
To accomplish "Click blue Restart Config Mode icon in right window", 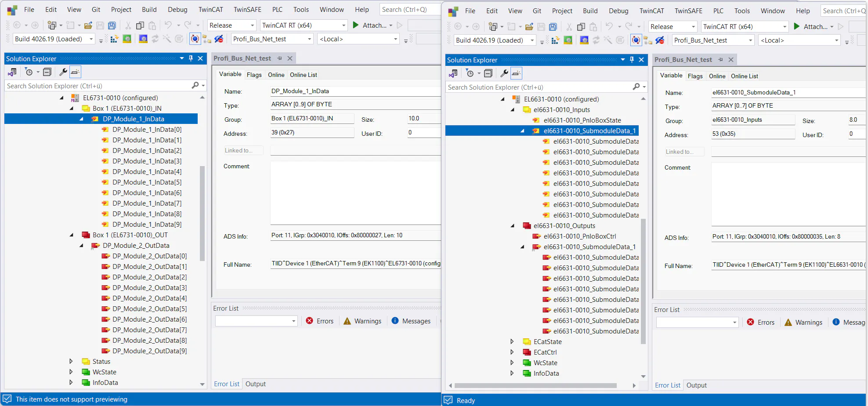I will click(x=584, y=40).
